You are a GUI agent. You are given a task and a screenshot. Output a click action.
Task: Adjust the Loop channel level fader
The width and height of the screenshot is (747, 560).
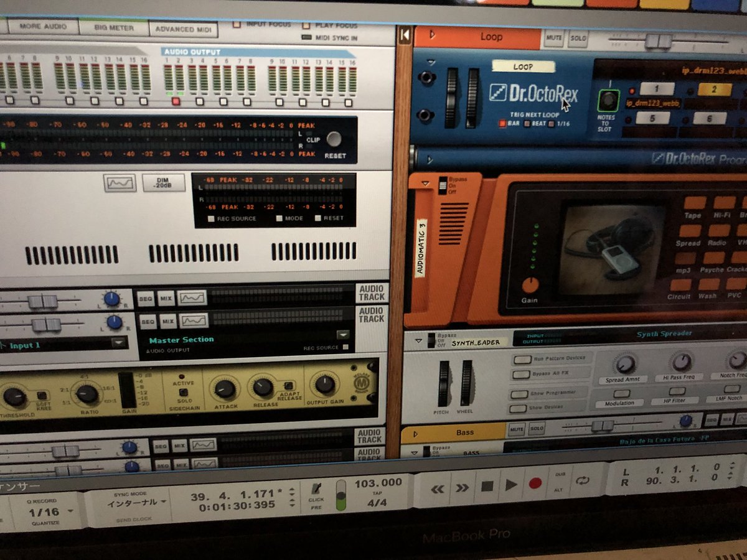(x=657, y=41)
